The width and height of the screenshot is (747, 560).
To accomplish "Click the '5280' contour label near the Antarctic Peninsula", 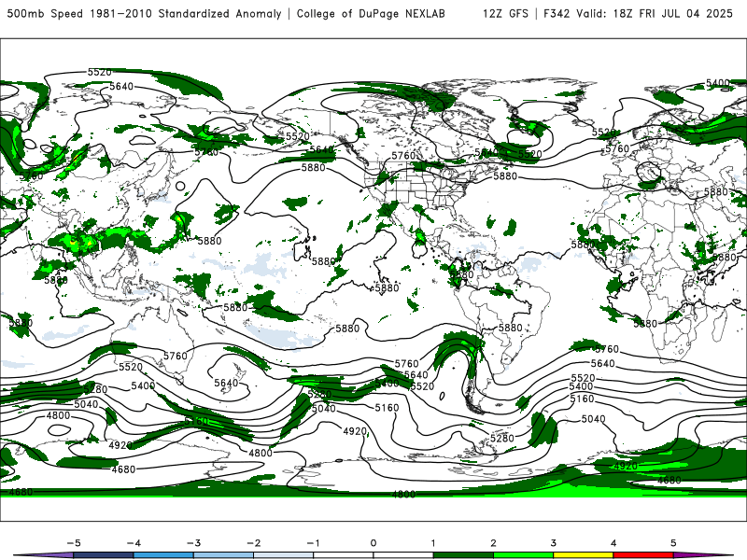I will (502, 438).
